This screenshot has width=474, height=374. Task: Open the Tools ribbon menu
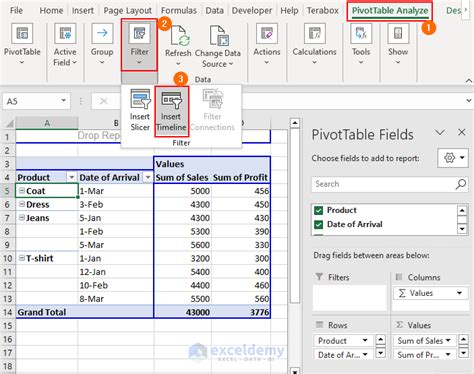(361, 44)
